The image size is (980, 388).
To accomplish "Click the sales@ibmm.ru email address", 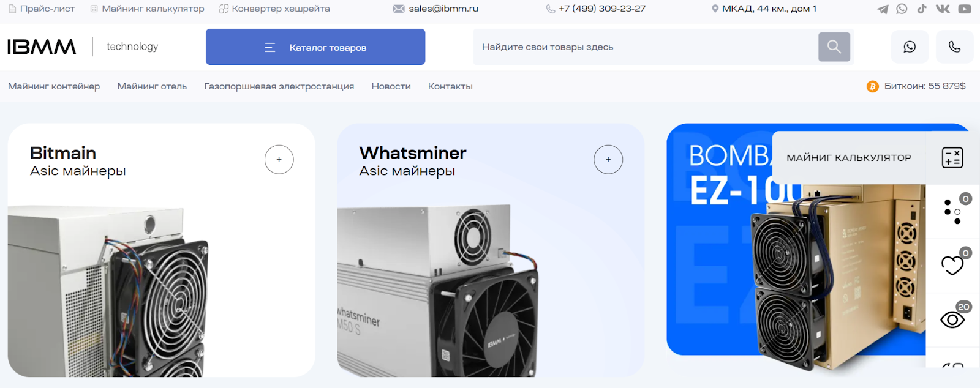I will pos(443,9).
